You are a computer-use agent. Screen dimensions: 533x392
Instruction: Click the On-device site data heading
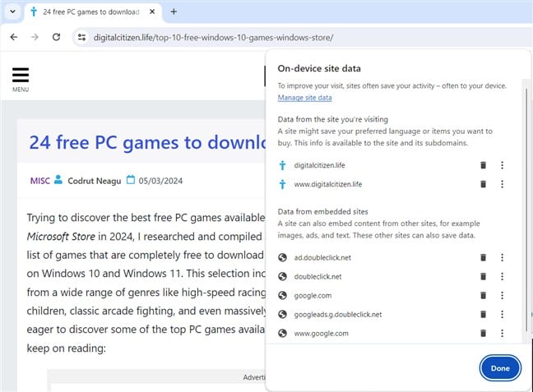click(x=319, y=68)
